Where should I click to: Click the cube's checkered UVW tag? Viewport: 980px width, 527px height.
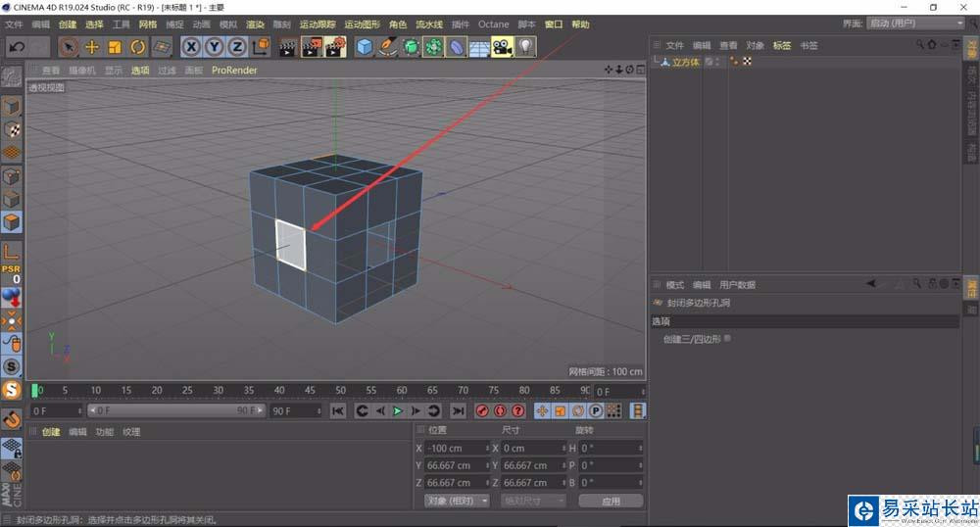(747, 62)
